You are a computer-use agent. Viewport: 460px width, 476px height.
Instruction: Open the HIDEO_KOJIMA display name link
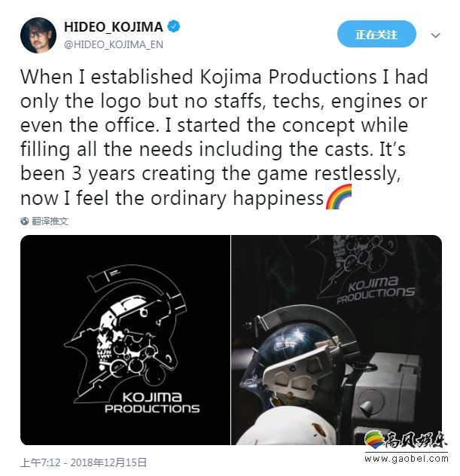[114, 26]
